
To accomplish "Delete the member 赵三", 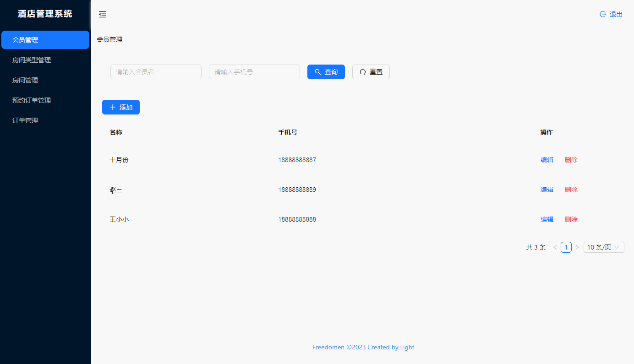I will point(571,190).
